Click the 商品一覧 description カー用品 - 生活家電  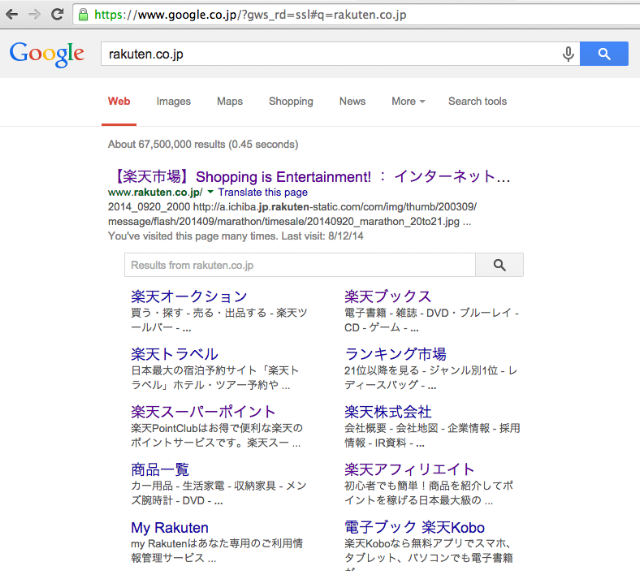[x=218, y=493]
